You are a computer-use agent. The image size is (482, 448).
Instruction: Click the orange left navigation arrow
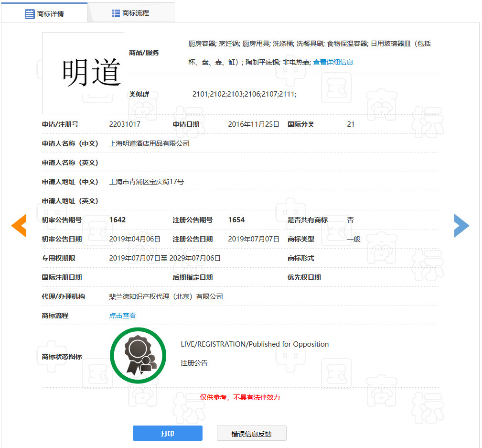point(19,225)
